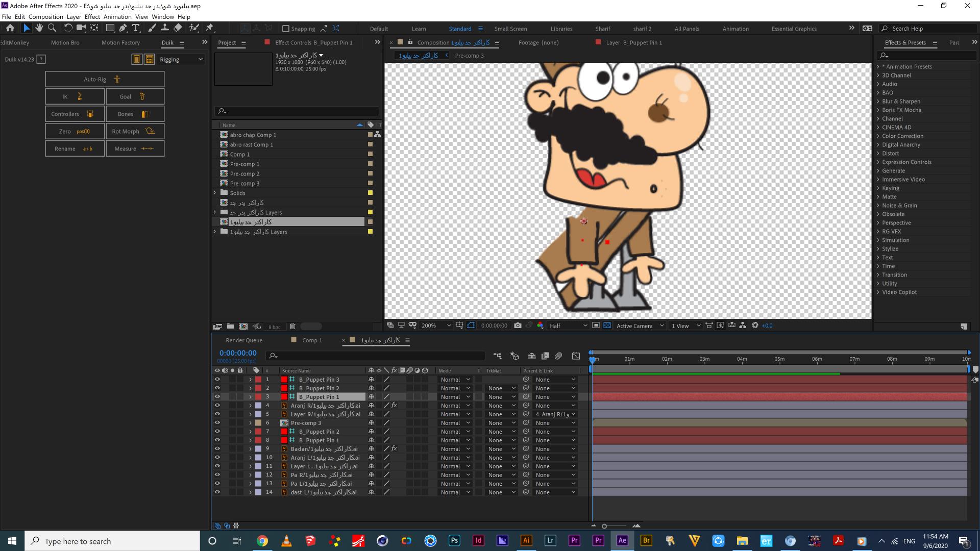Drag the timeline playhead marker

pyautogui.click(x=591, y=359)
